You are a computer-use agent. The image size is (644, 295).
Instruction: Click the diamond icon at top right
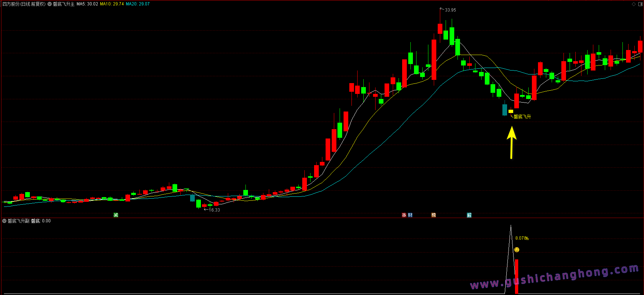634,4
